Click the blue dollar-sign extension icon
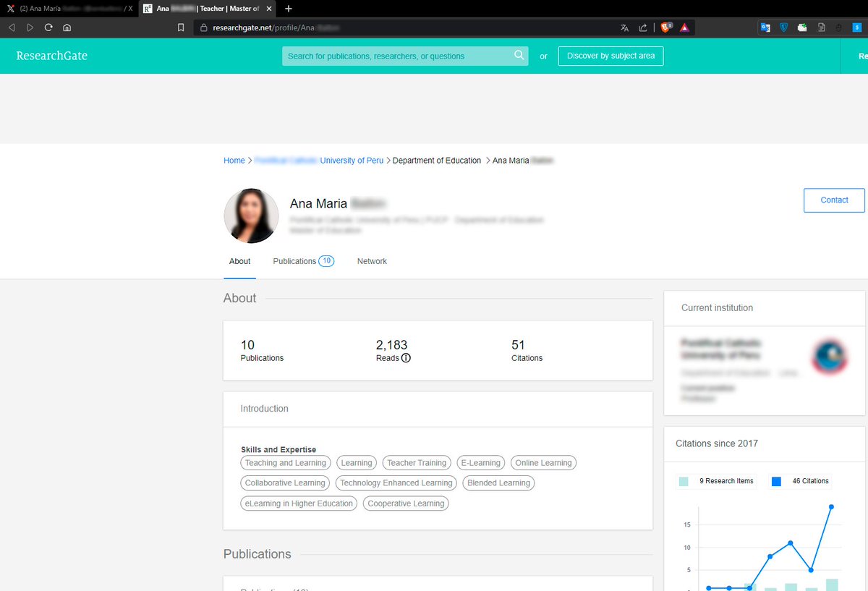Viewport: 868px width, 591px height. coord(857,27)
